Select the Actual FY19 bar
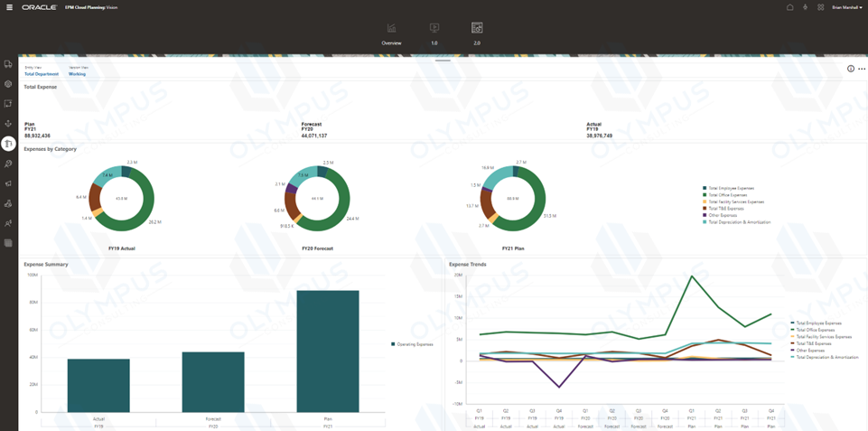The image size is (868, 431). pos(98,386)
